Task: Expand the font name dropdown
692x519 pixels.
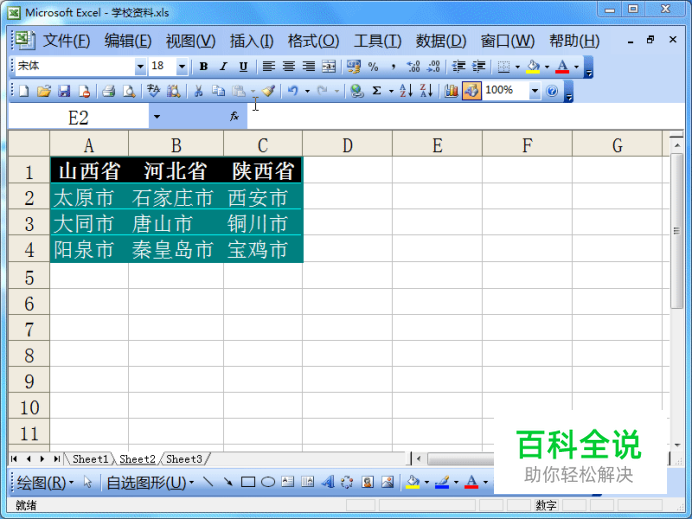Action: [140, 67]
